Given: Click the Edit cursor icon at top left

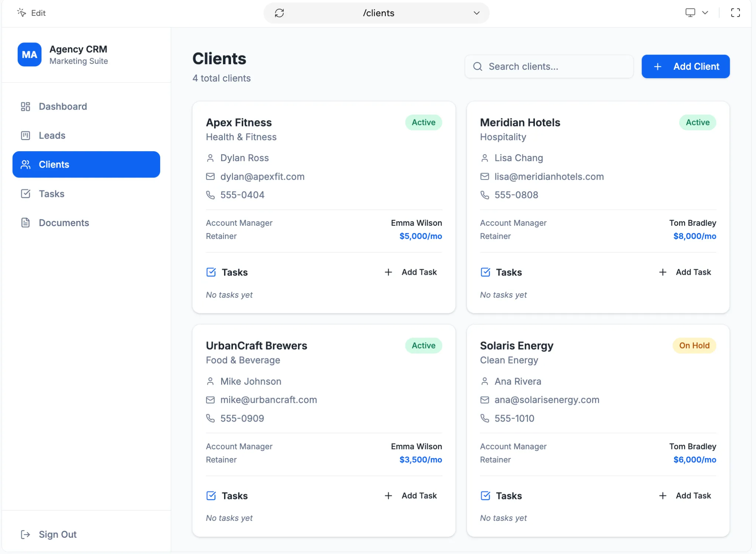Looking at the screenshot, I should coord(22,13).
